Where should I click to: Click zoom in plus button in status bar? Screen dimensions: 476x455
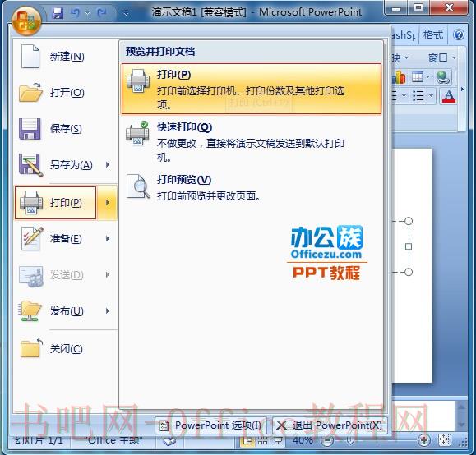point(423,440)
